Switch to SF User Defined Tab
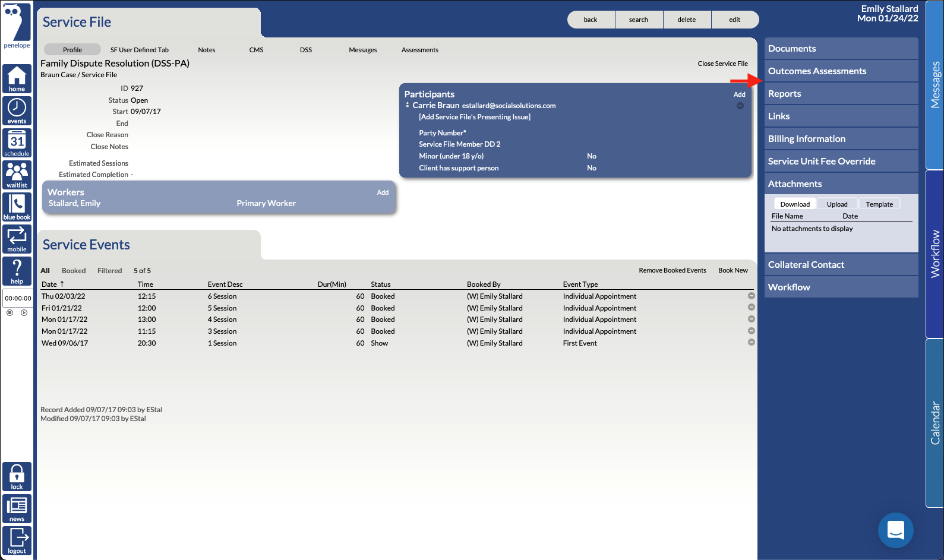The height and width of the screenshot is (560, 944). pyautogui.click(x=140, y=50)
